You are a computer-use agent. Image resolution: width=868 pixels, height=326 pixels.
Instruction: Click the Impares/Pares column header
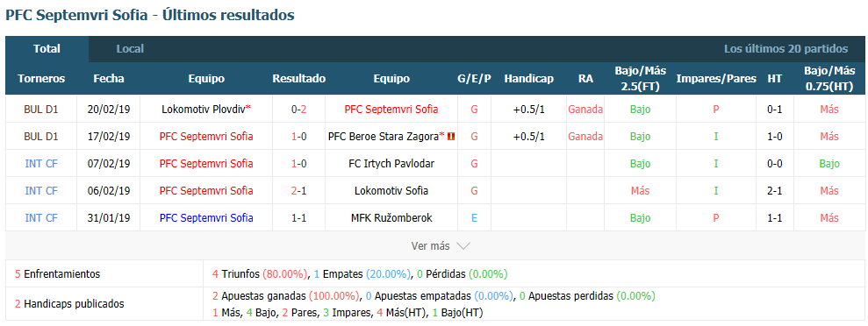coord(716,79)
